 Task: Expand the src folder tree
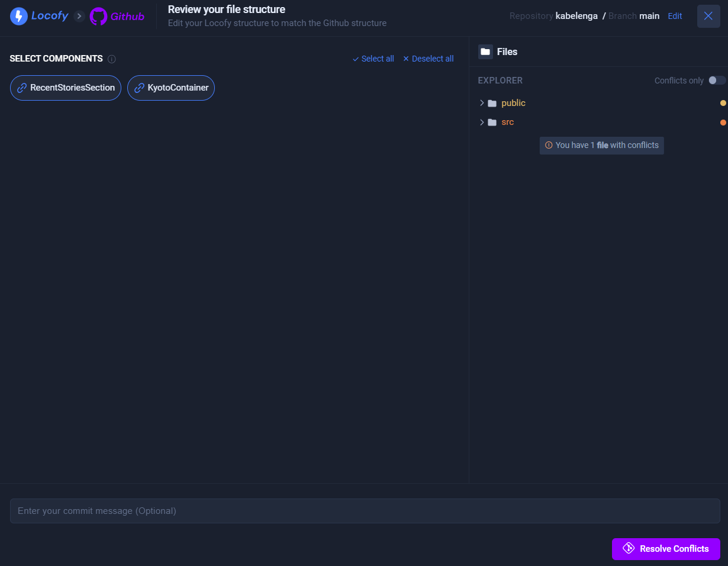[x=482, y=122]
